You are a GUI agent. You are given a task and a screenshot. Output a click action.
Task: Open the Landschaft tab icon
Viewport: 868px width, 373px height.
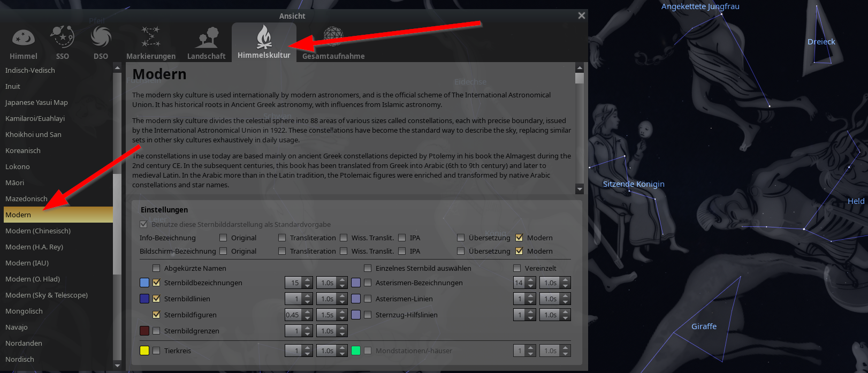pyautogui.click(x=207, y=37)
